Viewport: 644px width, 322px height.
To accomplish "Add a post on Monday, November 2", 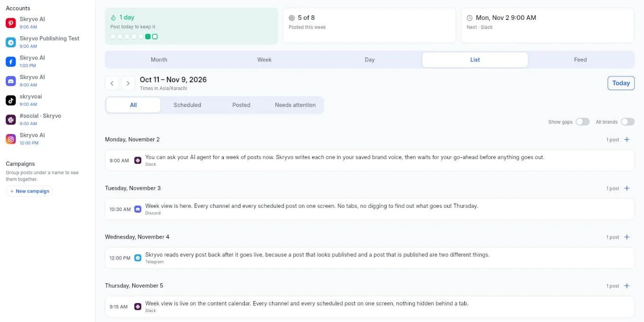I will pyautogui.click(x=627, y=140).
